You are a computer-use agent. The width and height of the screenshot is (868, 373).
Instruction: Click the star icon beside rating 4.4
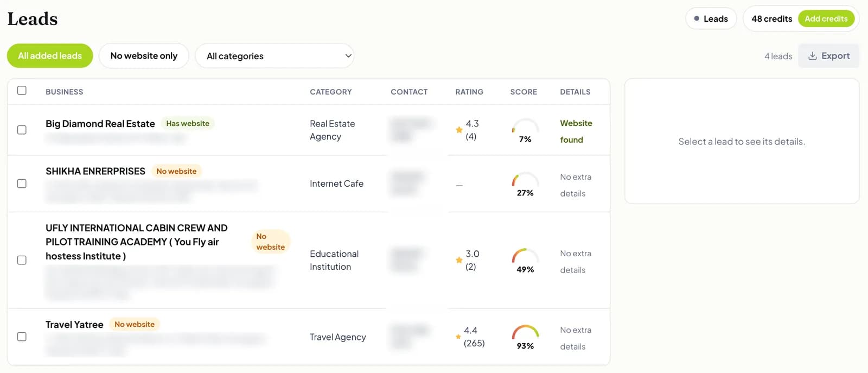[458, 337]
